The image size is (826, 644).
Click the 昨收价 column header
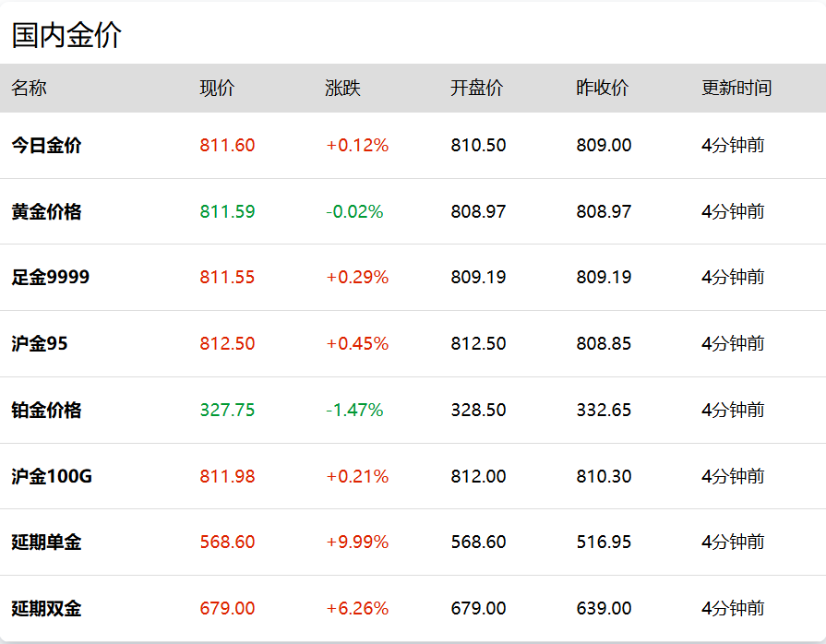tap(602, 89)
